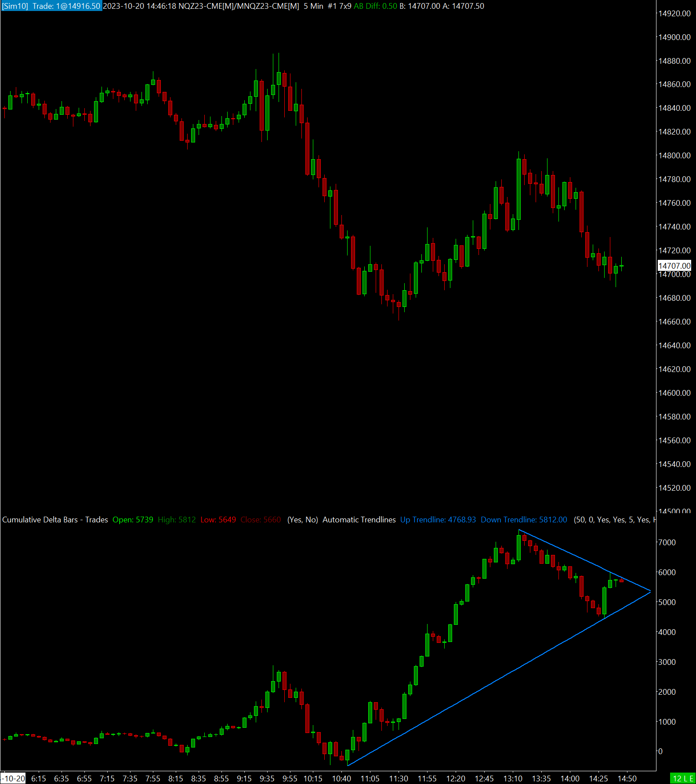The height and width of the screenshot is (784, 696).
Task: Click the 14840.00 price axis label
Action: point(674,108)
